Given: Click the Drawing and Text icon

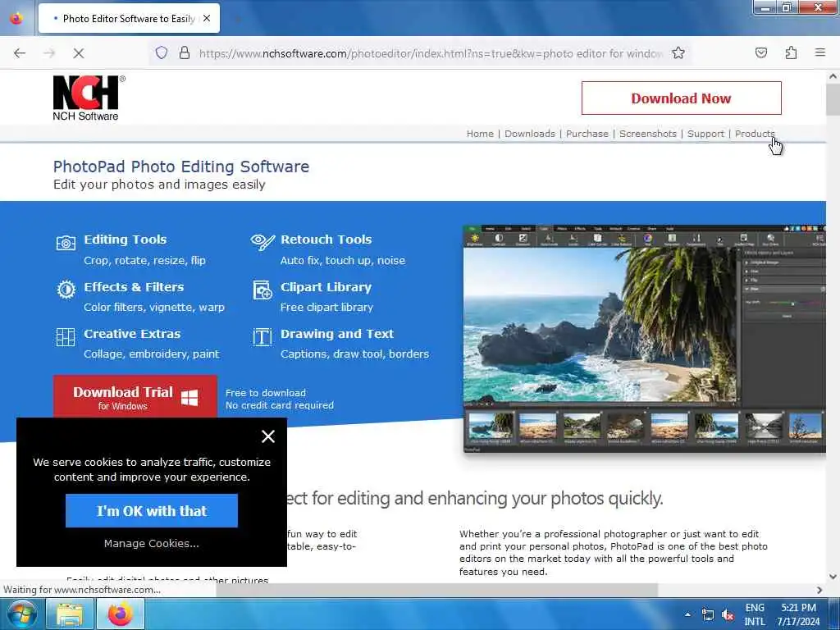Looking at the screenshot, I should pyautogui.click(x=262, y=337).
